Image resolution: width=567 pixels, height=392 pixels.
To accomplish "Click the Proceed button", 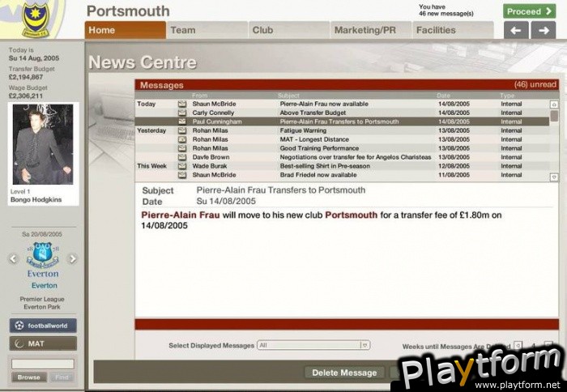I will [x=529, y=11].
